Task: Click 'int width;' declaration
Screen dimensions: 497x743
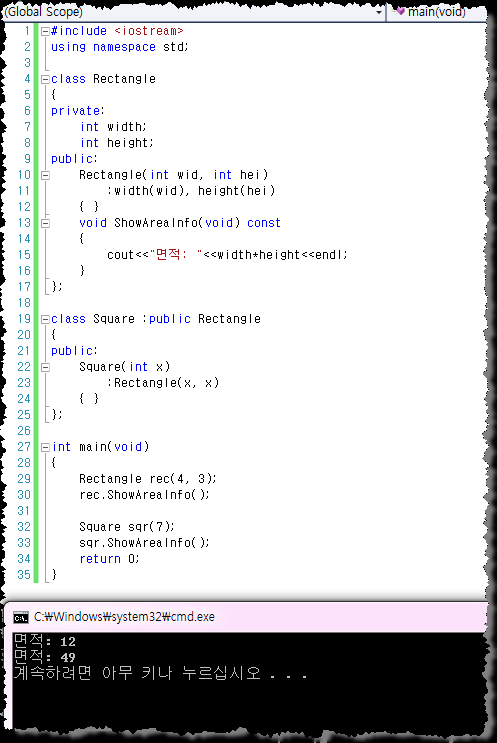Action: pyautogui.click(x=113, y=127)
